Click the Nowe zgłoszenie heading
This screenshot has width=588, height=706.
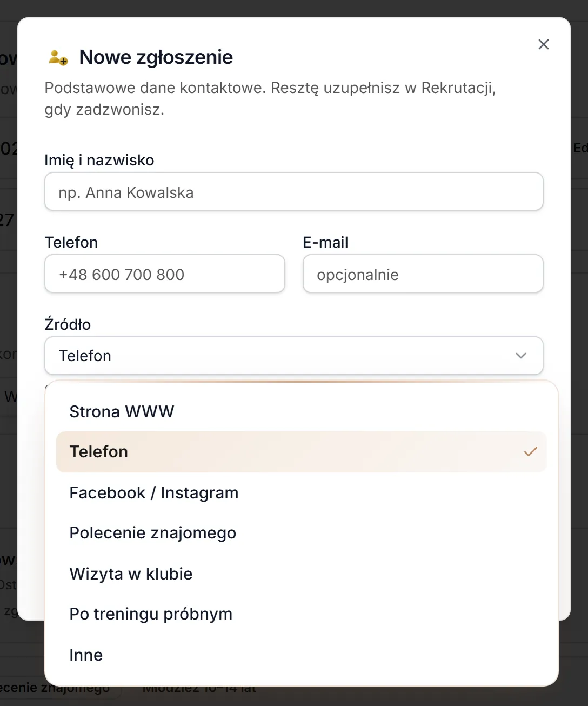pos(156,57)
